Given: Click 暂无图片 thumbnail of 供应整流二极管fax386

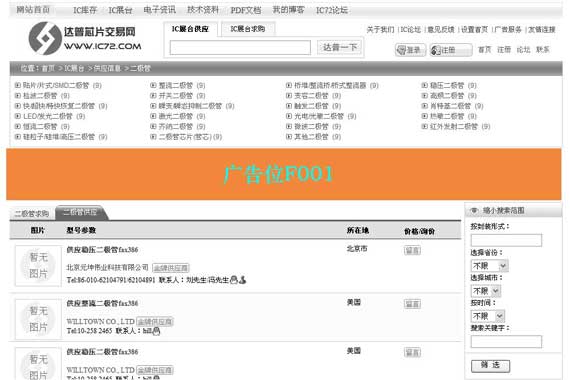Looking at the screenshot, I should (38, 319).
